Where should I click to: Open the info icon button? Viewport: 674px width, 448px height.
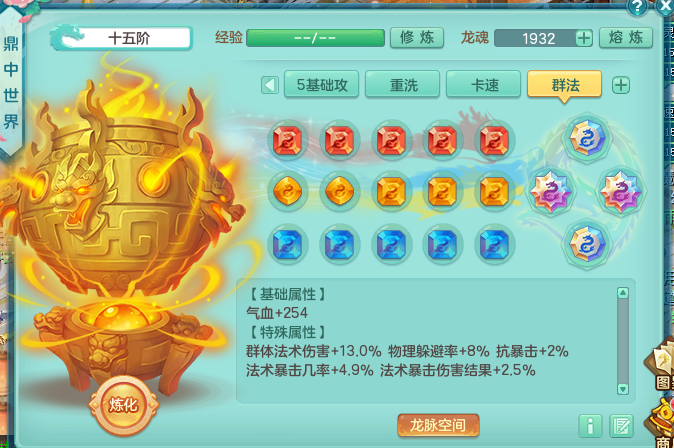click(x=590, y=426)
